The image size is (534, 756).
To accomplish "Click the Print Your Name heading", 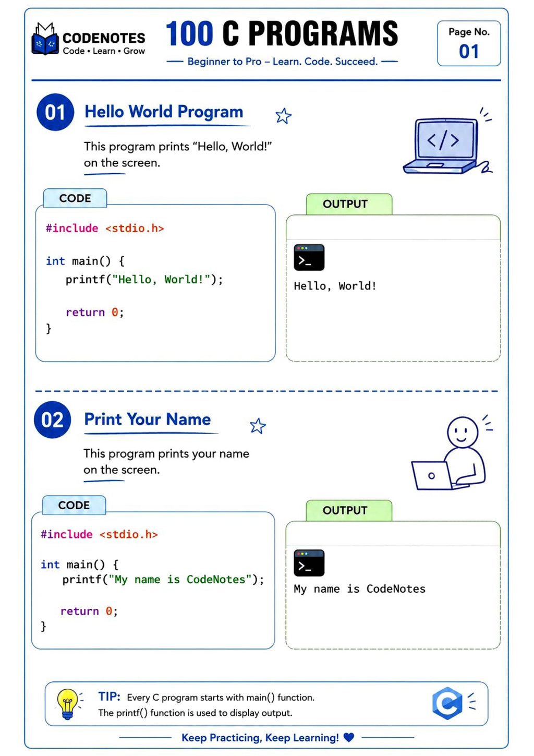I will pyautogui.click(x=148, y=419).
